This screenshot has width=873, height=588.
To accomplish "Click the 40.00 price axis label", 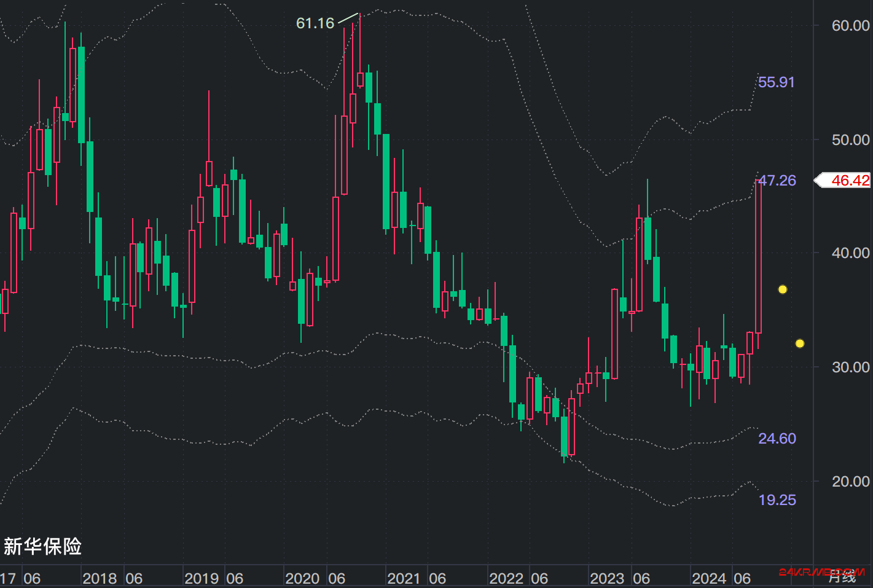I will click(x=851, y=253).
